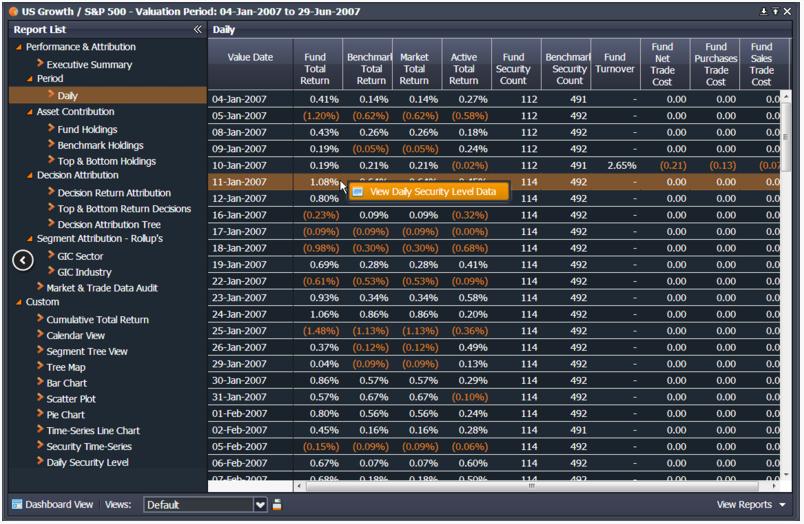This screenshot has width=804, height=524.
Task: Select View Daily Security Level Data
Action: point(431,191)
